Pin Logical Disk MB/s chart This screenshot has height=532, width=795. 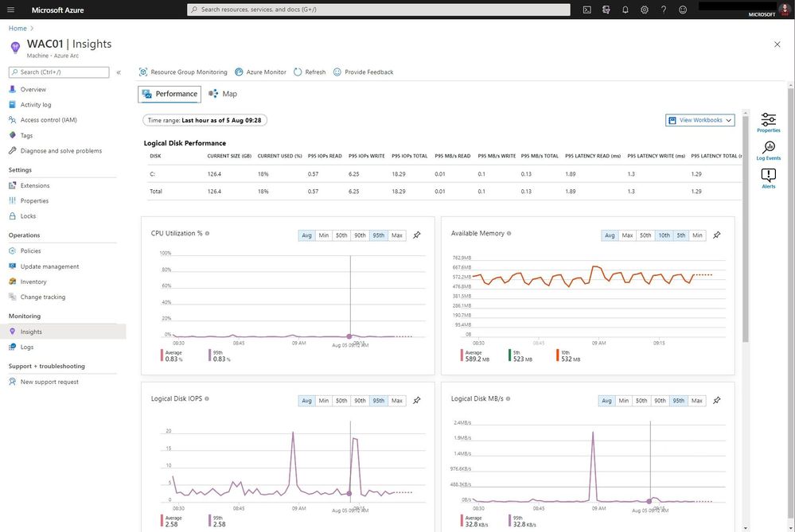[717, 400]
